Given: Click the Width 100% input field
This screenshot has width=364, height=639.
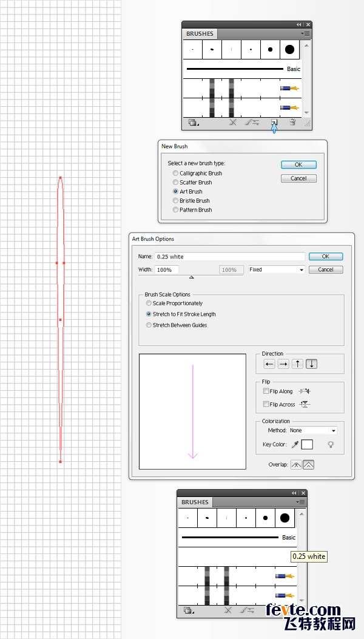Looking at the screenshot, I should (x=167, y=270).
